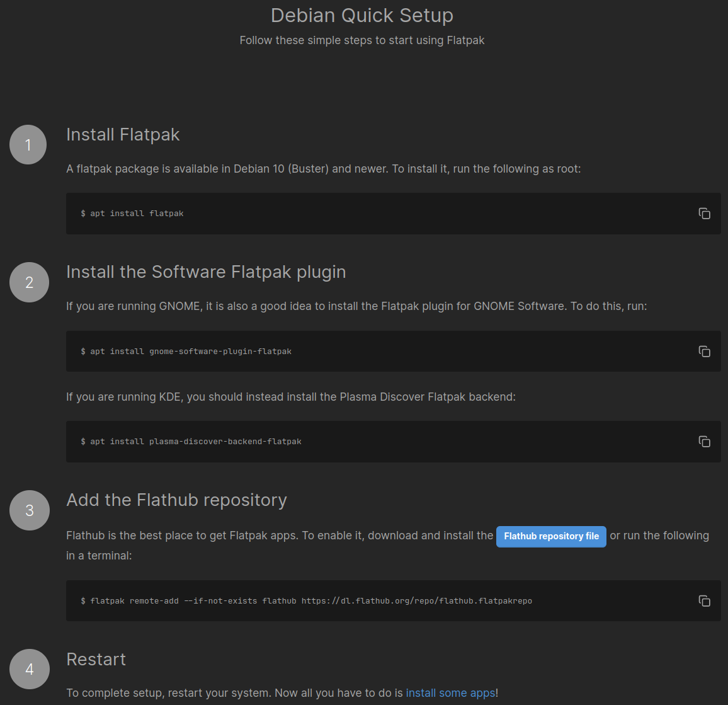Click the copy icon in step 1's code block
Viewport: 728px width, 705px height.
point(704,214)
